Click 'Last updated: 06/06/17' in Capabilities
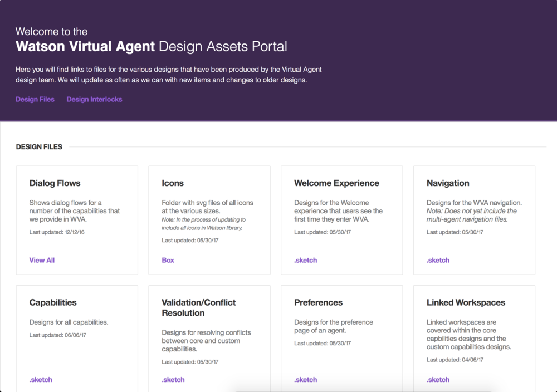 tap(57, 335)
